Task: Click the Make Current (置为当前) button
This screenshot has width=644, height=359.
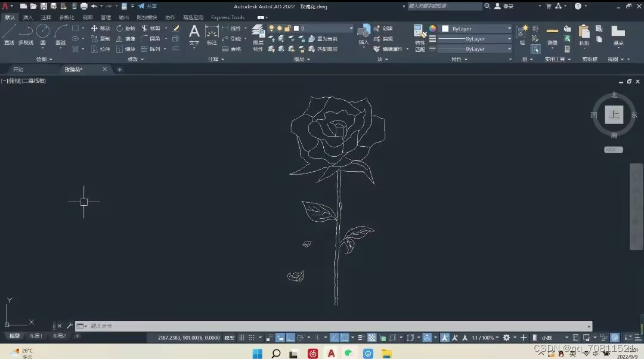Action: [323, 39]
